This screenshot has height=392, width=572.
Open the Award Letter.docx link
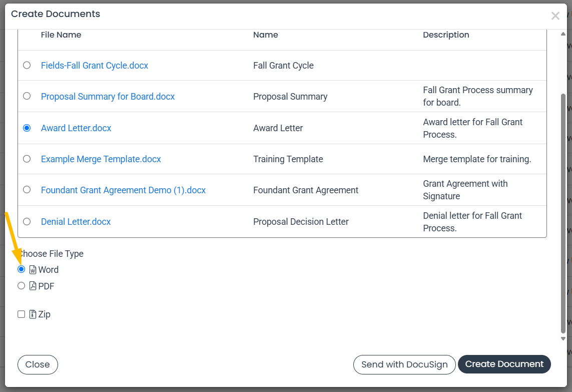(76, 128)
